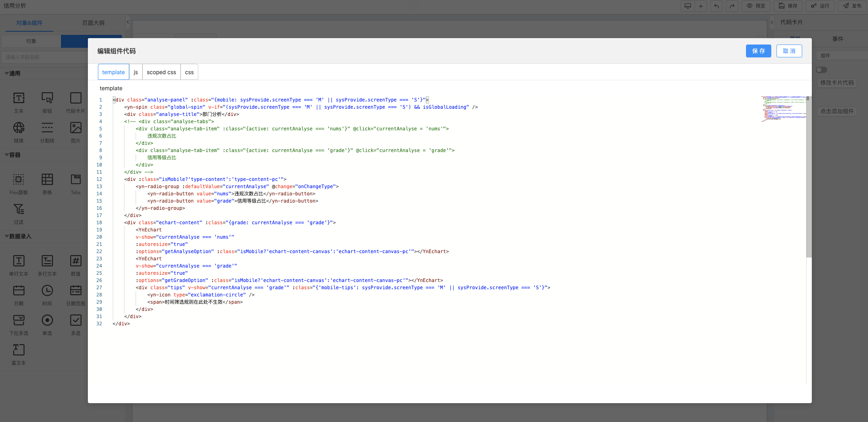868x422 pixels.
Task: Add the 数值 number input
Action: (75, 266)
